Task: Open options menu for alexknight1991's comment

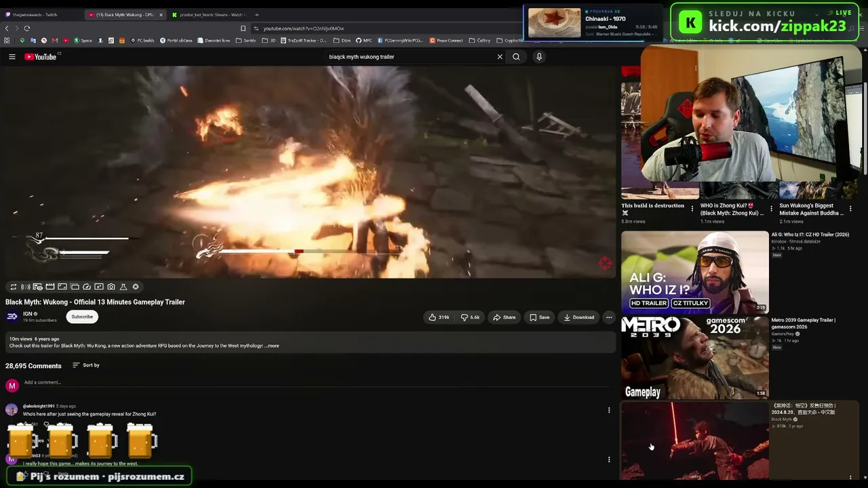Action: pyautogui.click(x=609, y=410)
